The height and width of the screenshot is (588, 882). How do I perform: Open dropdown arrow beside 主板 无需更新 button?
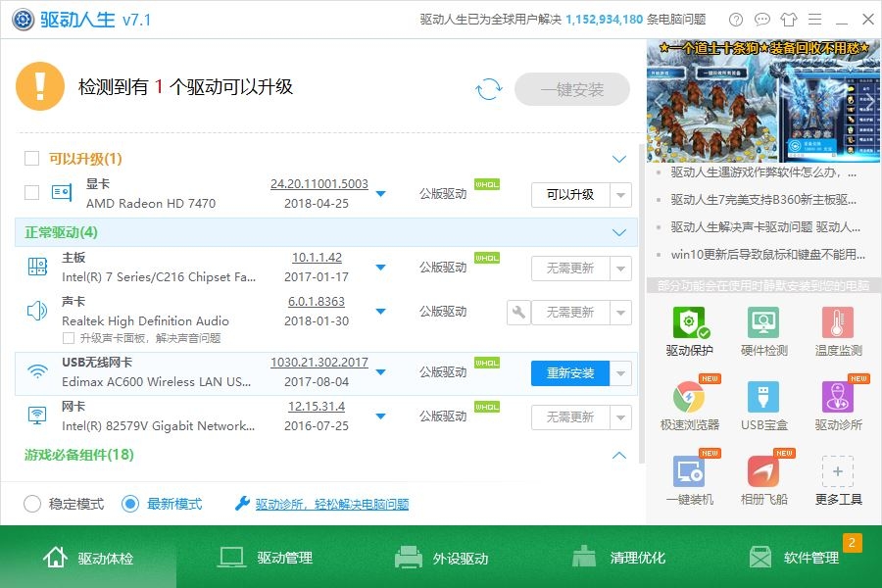[x=620, y=269]
